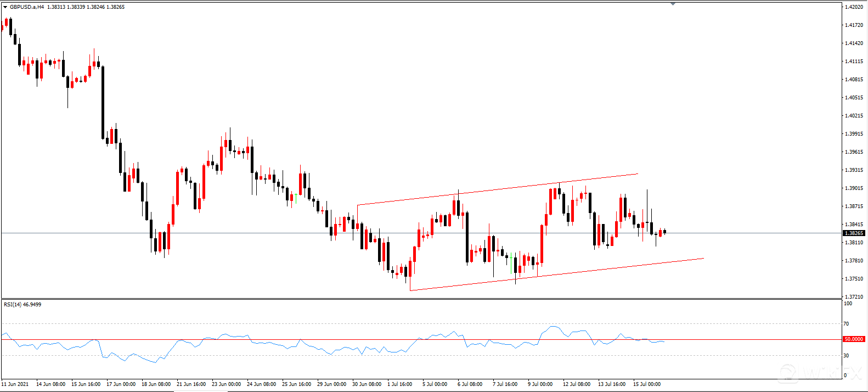868x392 pixels.
Task: Click the 11 Jun 2021 date label
Action: (15, 384)
